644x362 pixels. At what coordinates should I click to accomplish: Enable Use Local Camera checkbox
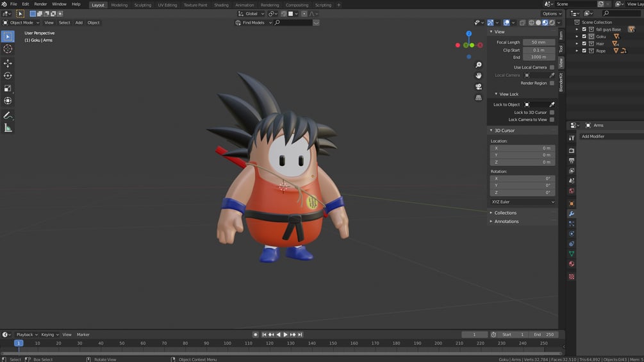click(552, 67)
